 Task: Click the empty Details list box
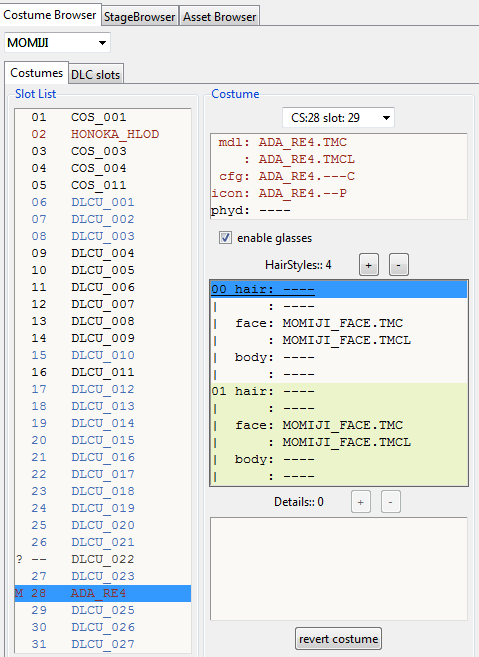click(x=339, y=569)
